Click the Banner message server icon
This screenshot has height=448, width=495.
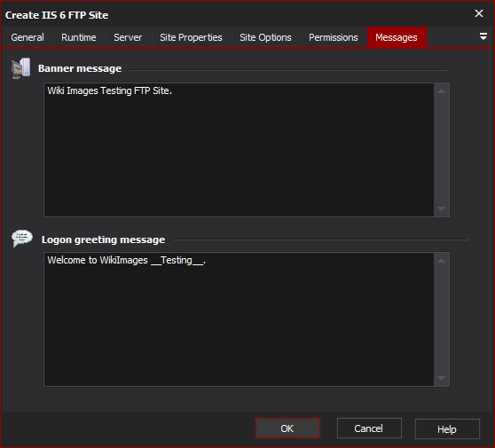tap(20, 68)
